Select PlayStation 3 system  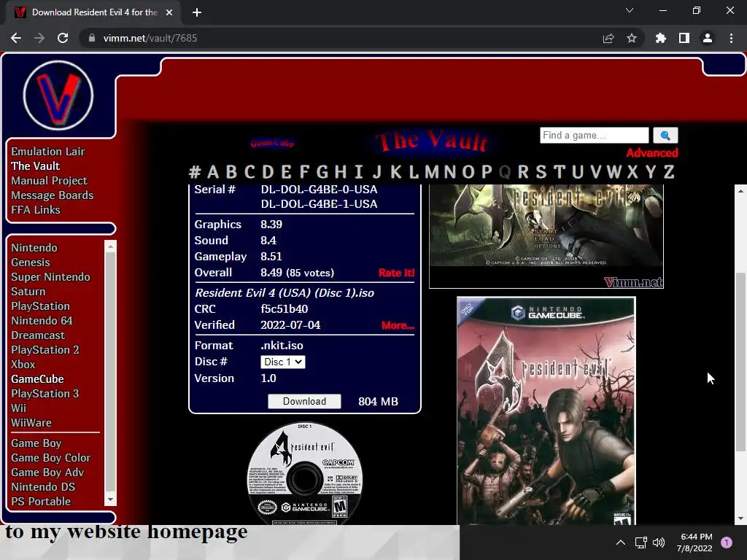point(45,394)
